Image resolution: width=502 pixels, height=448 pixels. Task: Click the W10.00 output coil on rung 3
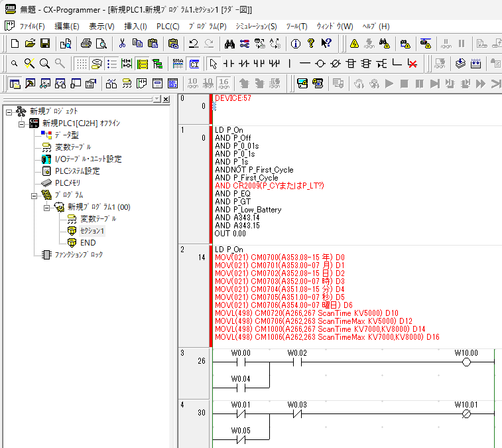click(466, 362)
